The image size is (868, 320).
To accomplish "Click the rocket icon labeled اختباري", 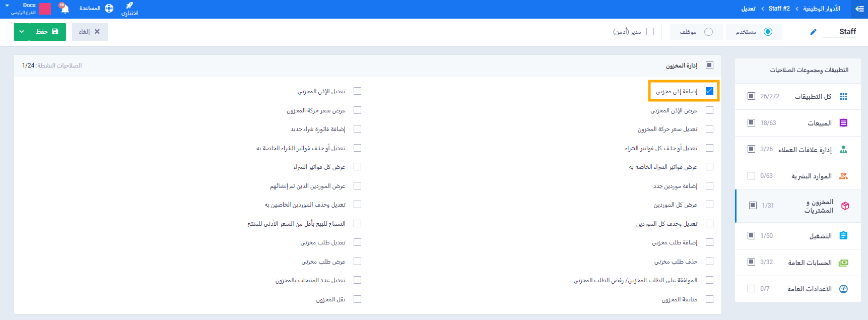I will 129,6.
